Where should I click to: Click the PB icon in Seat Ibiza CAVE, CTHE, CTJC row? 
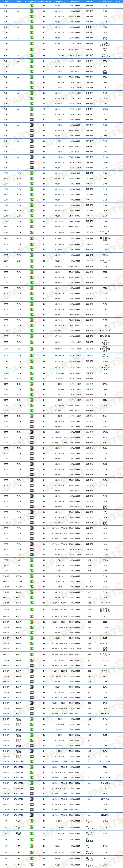[31, 355]
